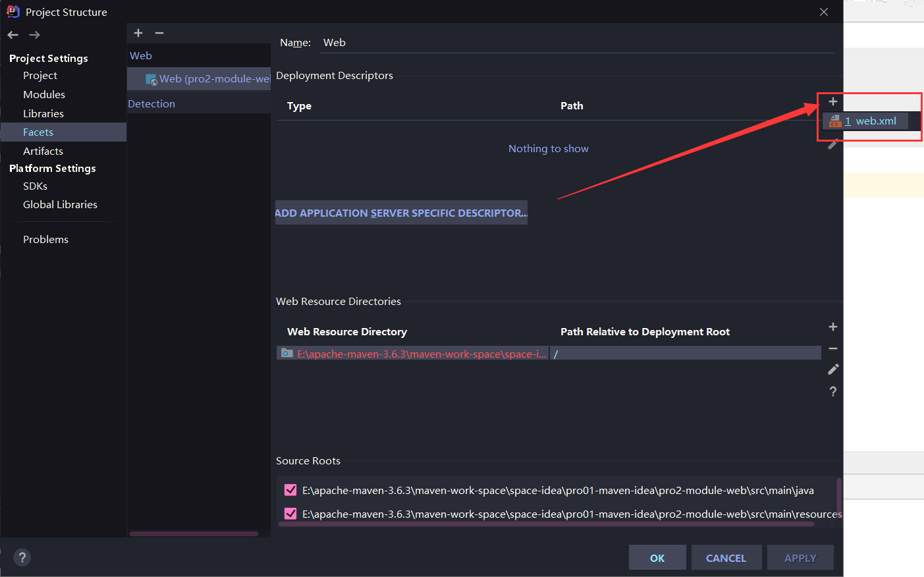Click the back navigation arrow

[13, 35]
